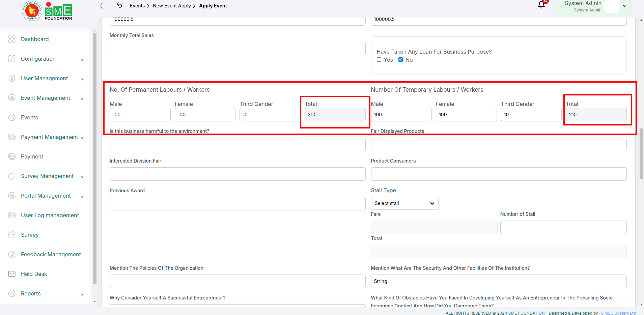
Task: Click the main page scrollbar thumb
Action: tap(641, 153)
